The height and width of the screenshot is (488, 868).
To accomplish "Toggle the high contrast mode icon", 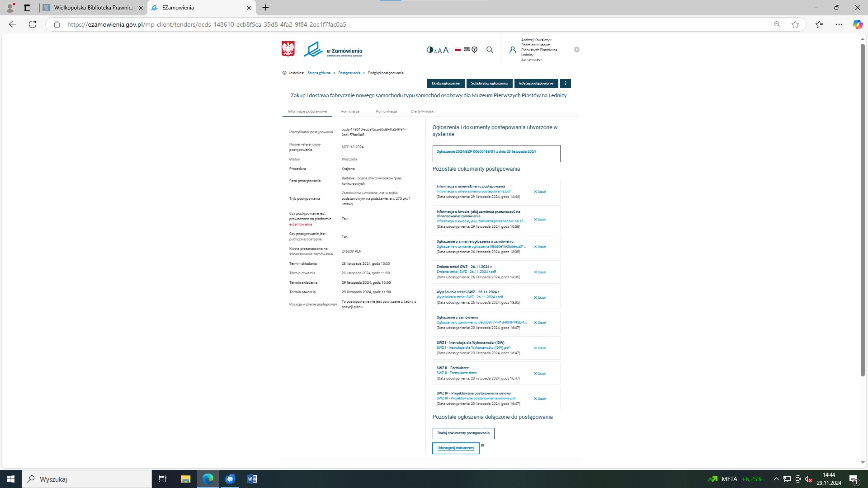I will coord(429,50).
